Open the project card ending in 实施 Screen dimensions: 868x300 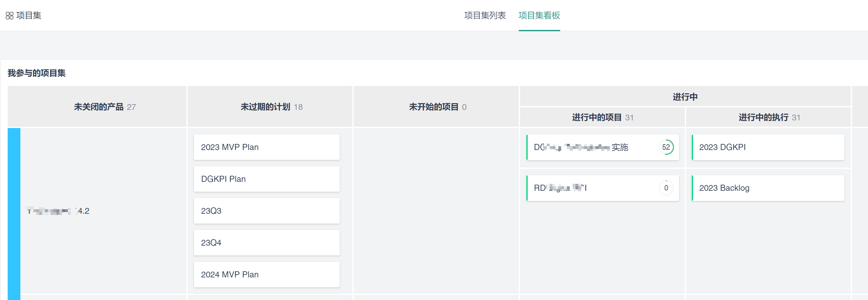point(590,147)
